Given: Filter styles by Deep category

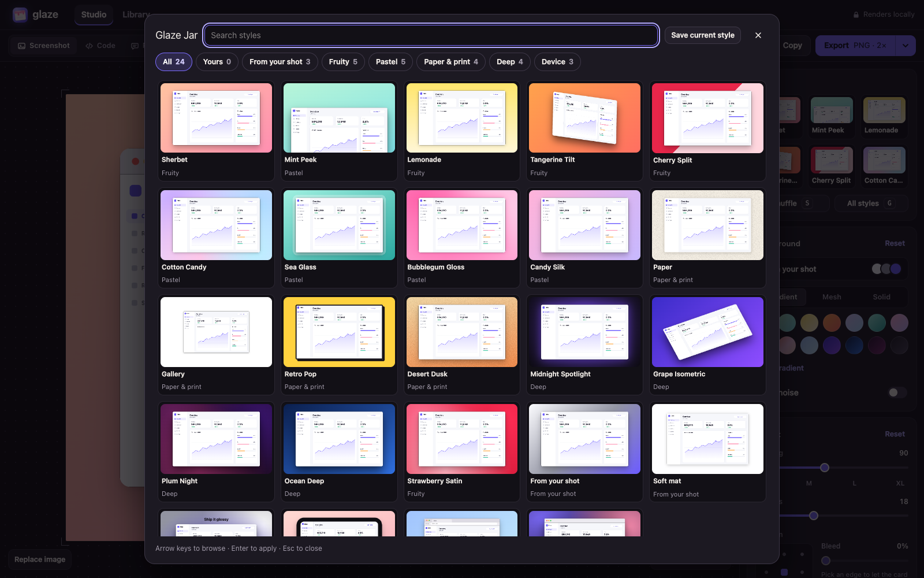Looking at the screenshot, I should pos(510,62).
